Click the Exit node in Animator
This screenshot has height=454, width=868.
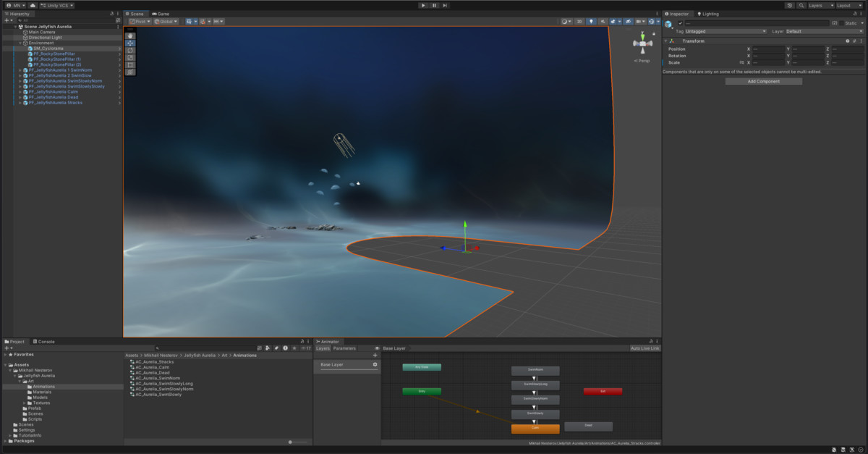[x=603, y=391]
